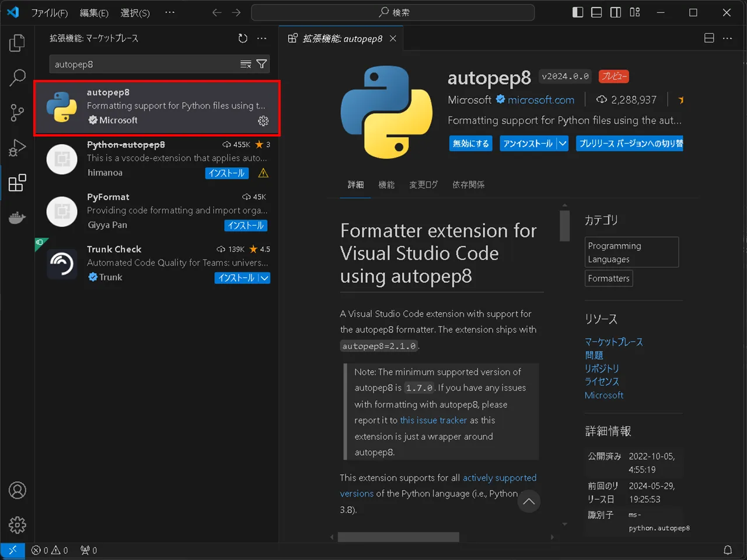Open notifications bell in status bar
The image size is (747, 560).
click(x=728, y=550)
